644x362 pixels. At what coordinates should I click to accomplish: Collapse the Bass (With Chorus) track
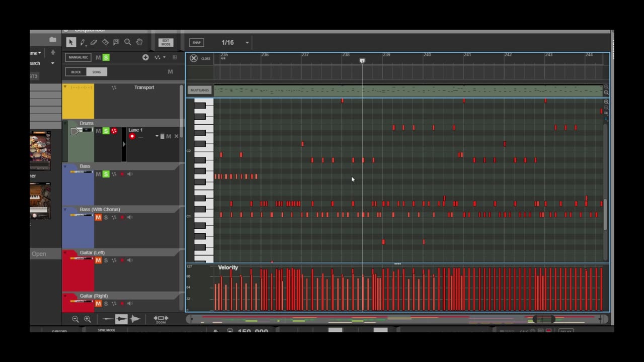65,210
